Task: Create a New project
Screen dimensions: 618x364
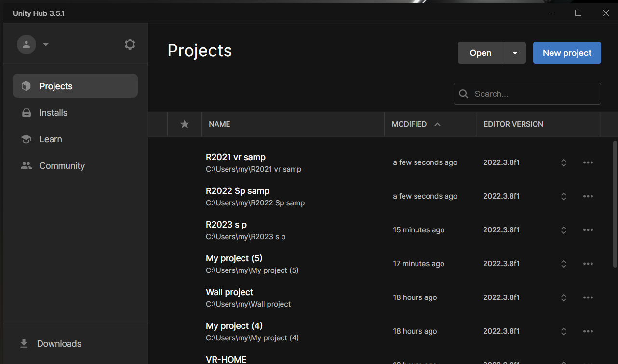Action: click(x=567, y=53)
